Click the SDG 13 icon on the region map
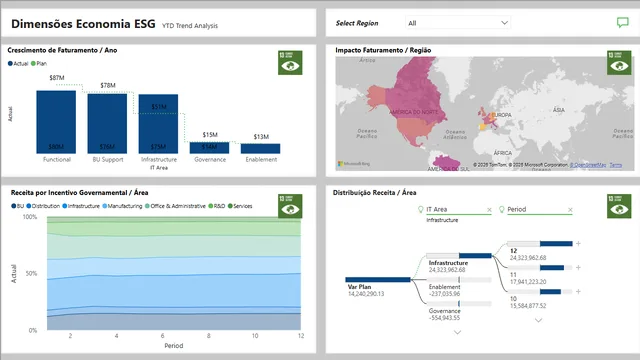640x360 pixels. 619,62
